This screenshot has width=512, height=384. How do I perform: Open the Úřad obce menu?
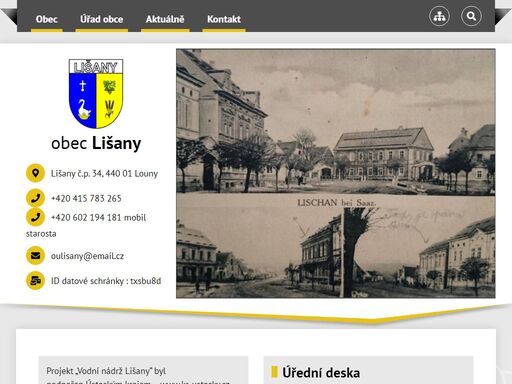pos(102,19)
